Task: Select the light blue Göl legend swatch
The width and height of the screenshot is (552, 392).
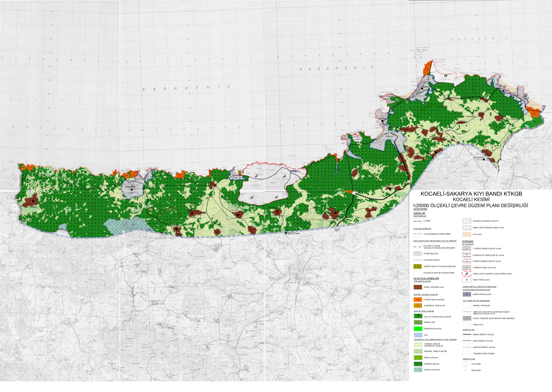Action: (x=418, y=335)
